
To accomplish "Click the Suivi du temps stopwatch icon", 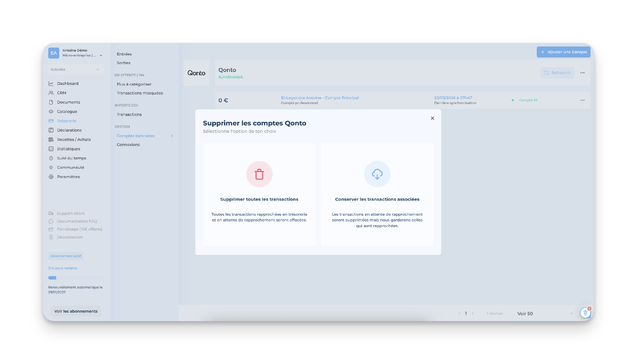I will pyautogui.click(x=51, y=158).
